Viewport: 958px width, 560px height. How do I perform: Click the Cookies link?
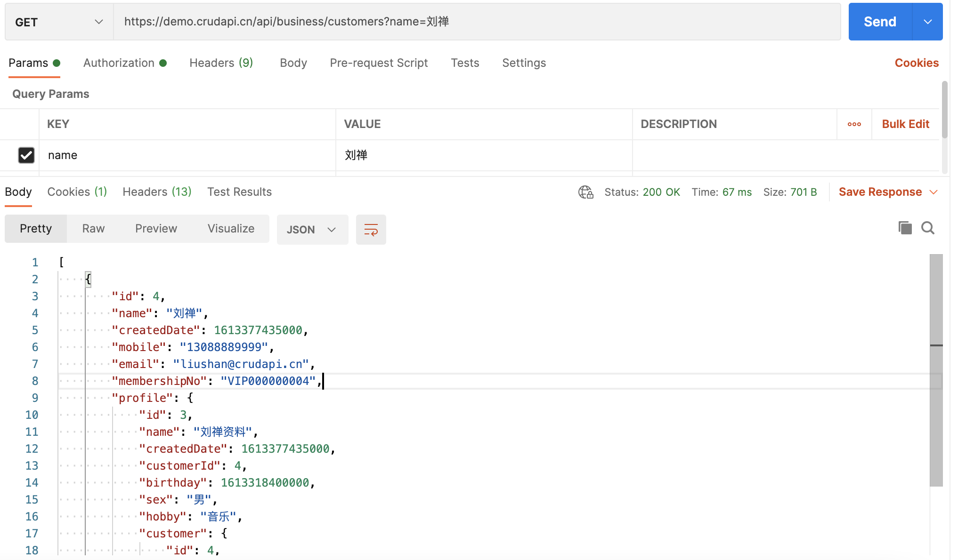(x=916, y=63)
